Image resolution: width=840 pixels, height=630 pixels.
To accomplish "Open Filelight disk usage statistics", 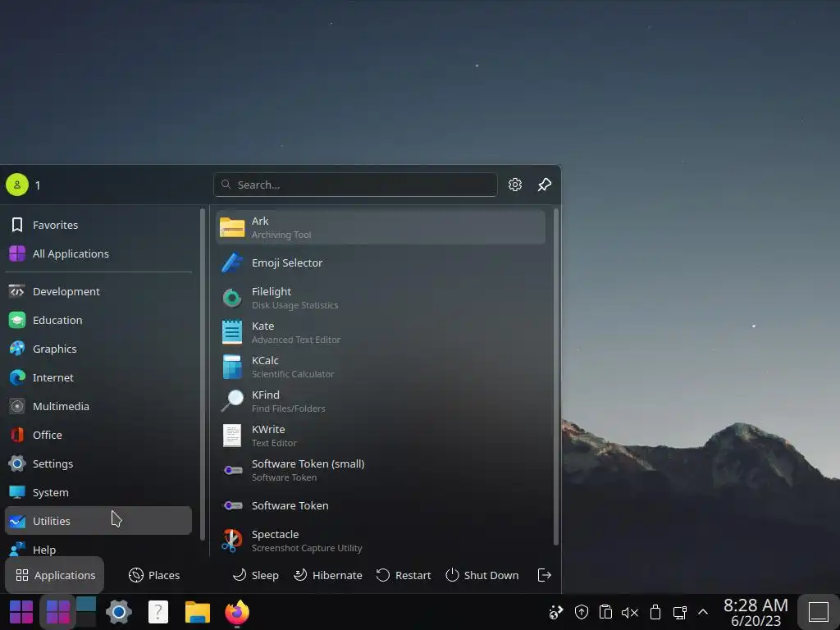I will click(381, 298).
